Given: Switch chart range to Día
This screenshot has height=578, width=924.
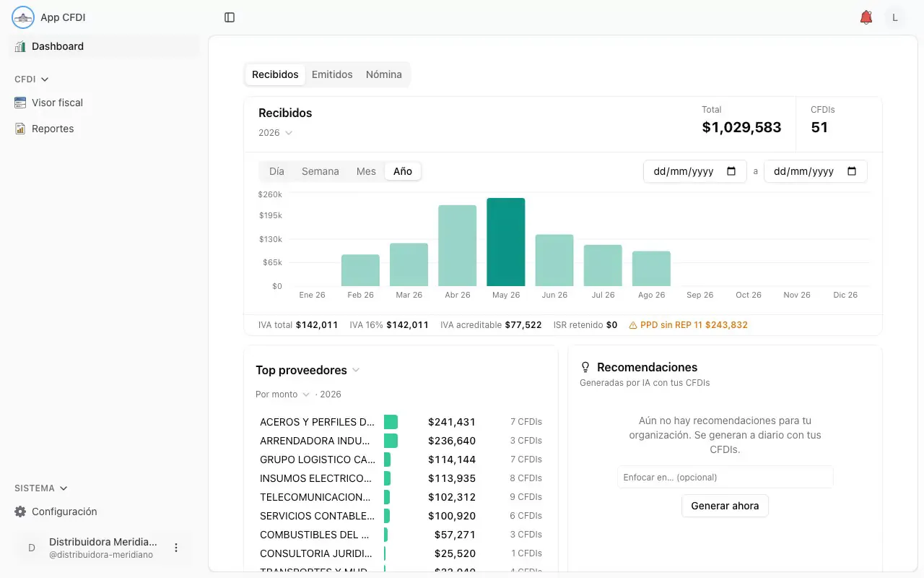Looking at the screenshot, I should [276, 171].
